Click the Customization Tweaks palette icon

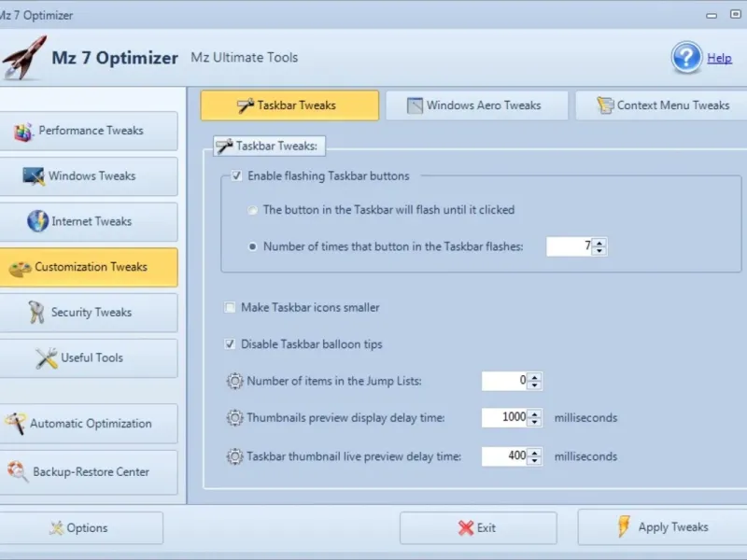coord(20,268)
